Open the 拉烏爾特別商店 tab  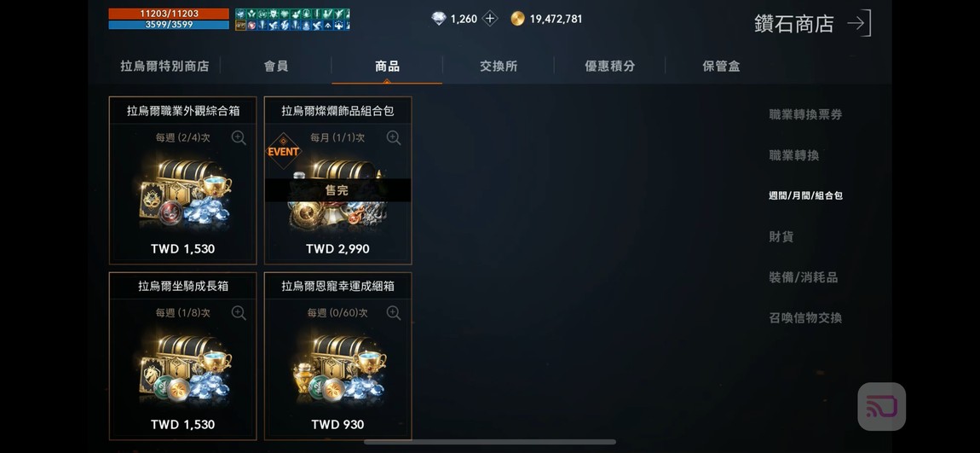click(x=164, y=66)
